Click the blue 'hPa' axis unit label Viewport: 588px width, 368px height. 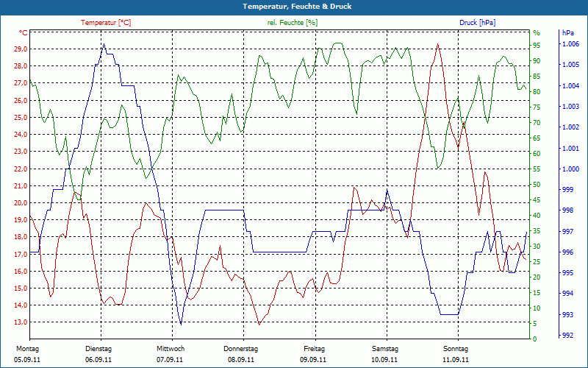coord(568,33)
